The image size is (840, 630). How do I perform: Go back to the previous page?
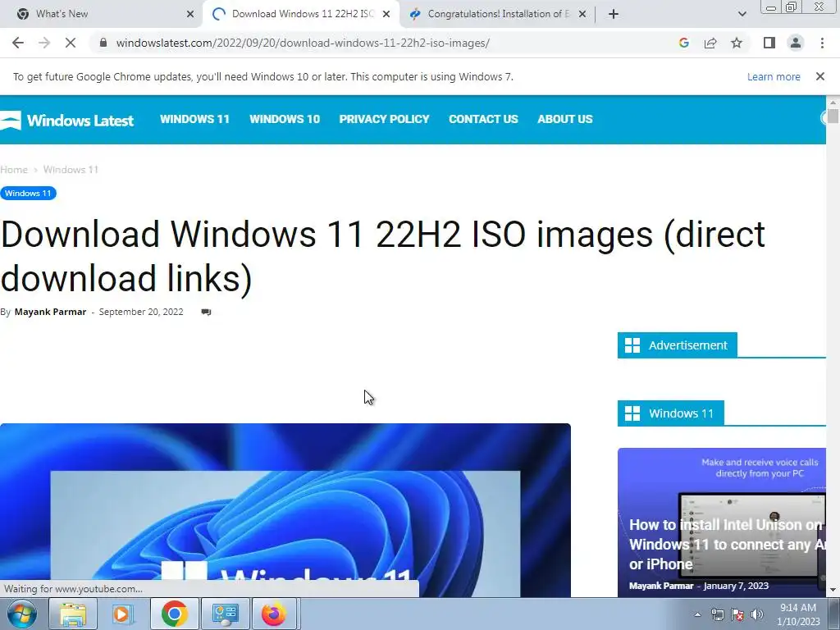(x=18, y=43)
